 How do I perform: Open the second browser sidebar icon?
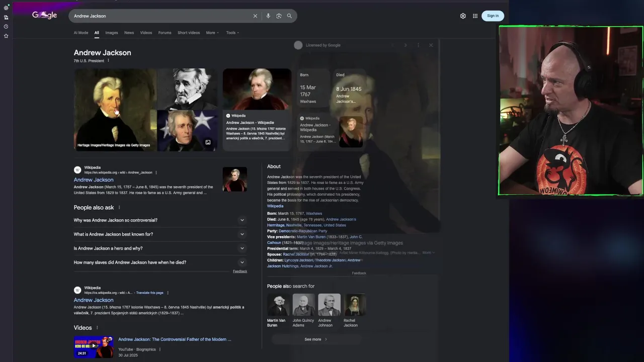pyautogui.click(x=6, y=17)
